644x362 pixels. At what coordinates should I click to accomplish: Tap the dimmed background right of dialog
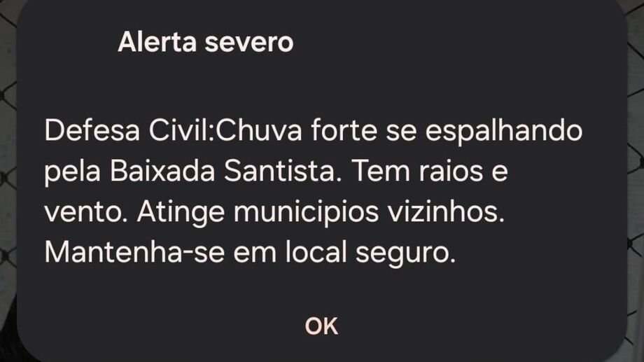[636, 181]
